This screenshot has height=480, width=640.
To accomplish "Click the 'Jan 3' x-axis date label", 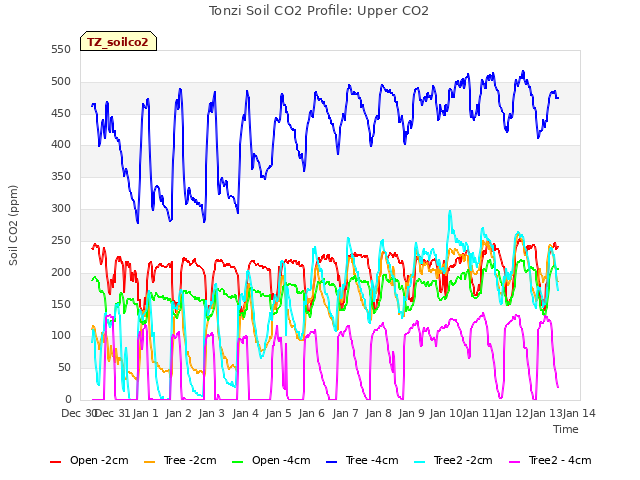I will (x=211, y=413).
